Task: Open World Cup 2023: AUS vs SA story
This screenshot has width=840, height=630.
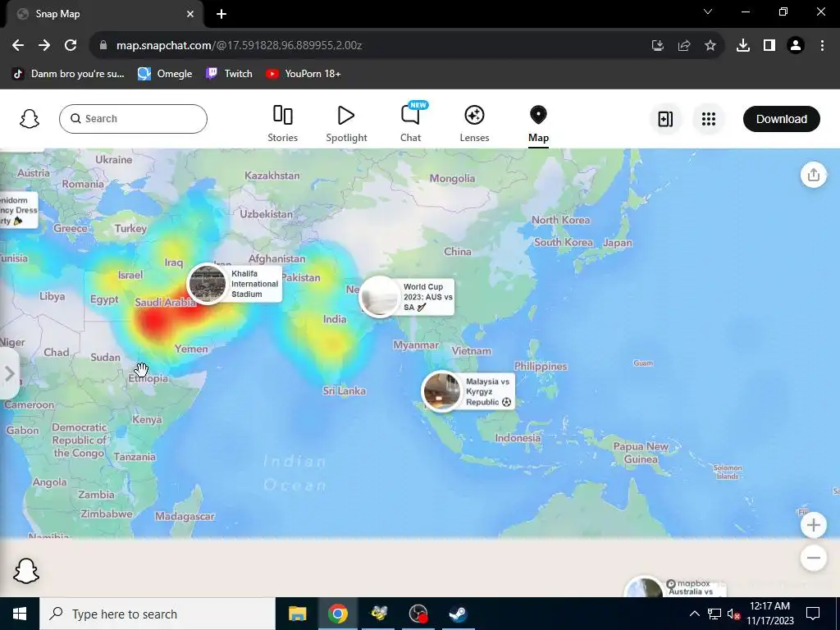Action: coord(407,297)
